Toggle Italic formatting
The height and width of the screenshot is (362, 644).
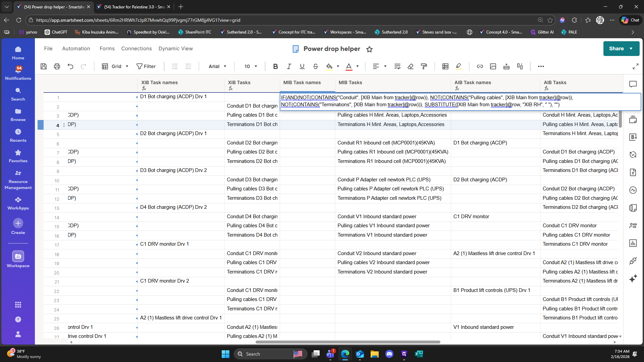289,66
